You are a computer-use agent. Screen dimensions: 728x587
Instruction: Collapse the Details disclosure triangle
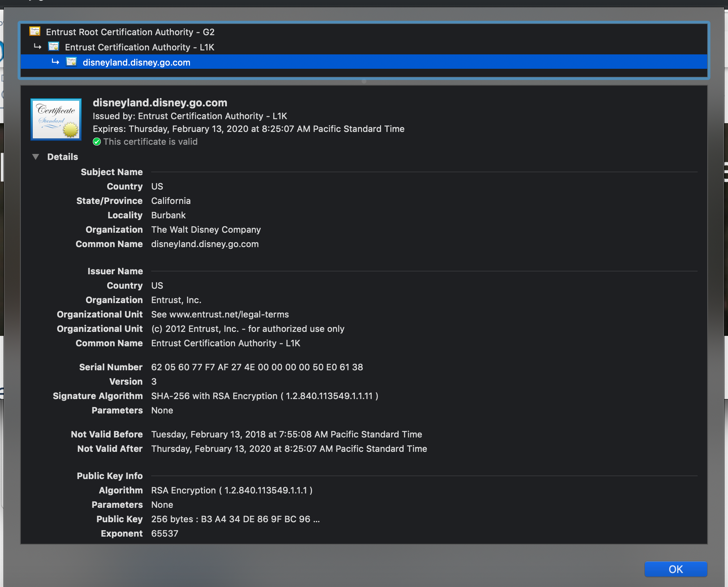click(x=36, y=157)
